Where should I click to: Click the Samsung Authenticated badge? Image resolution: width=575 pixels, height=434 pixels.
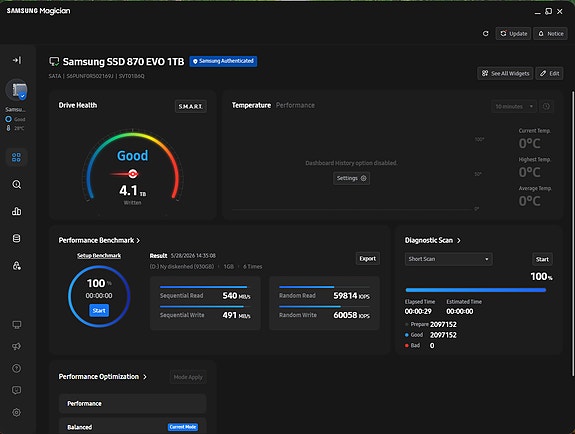point(223,61)
